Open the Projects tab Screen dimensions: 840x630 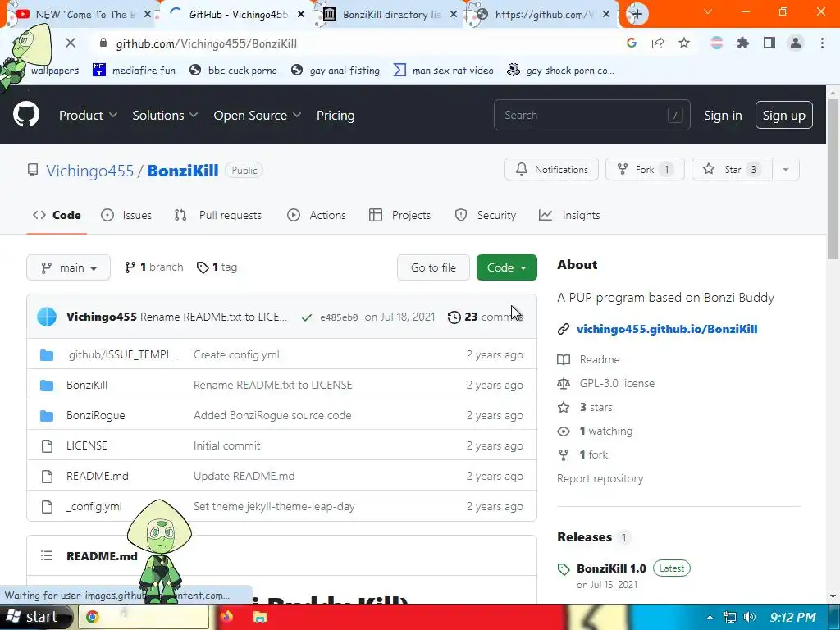tap(399, 215)
